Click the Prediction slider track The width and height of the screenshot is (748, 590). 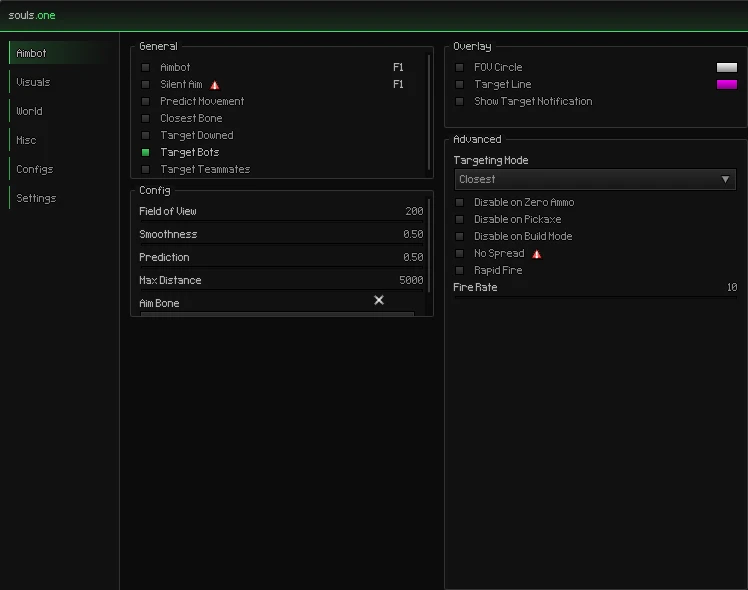point(281,267)
